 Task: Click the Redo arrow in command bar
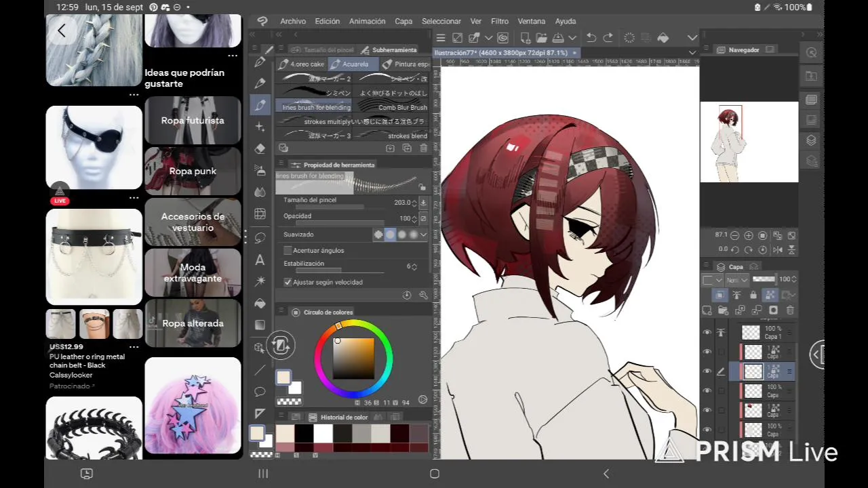[x=608, y=38]
